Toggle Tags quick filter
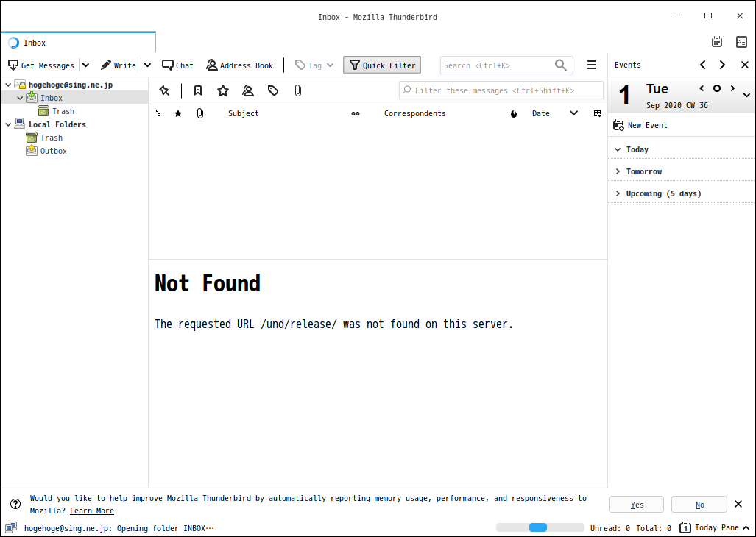This screenshot has height=537, width=756. tap(273, 90)
